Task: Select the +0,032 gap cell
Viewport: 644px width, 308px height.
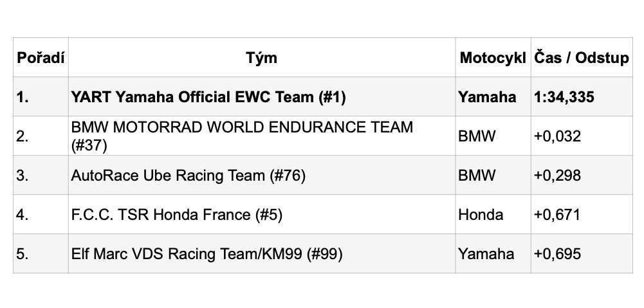Action: 582,136
